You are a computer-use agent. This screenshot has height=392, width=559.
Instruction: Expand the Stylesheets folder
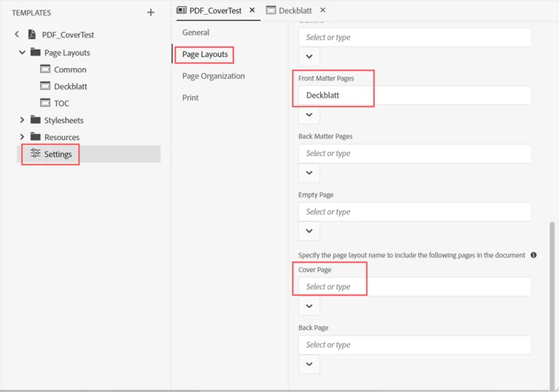click(22, 120)
